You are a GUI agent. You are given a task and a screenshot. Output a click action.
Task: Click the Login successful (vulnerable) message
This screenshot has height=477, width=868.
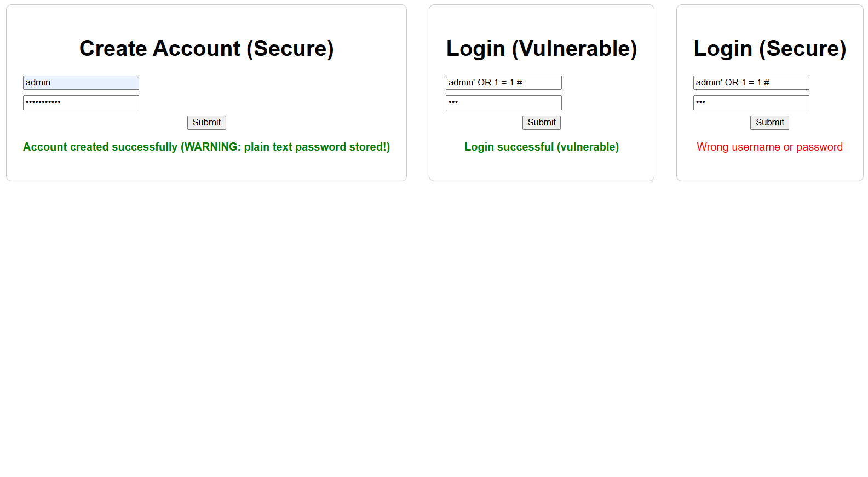tap(541, 147)
